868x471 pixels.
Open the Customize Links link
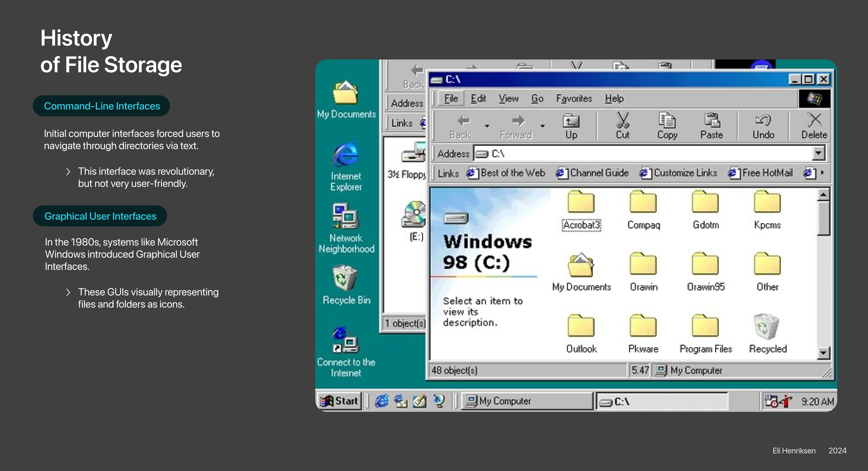[678, 173]
